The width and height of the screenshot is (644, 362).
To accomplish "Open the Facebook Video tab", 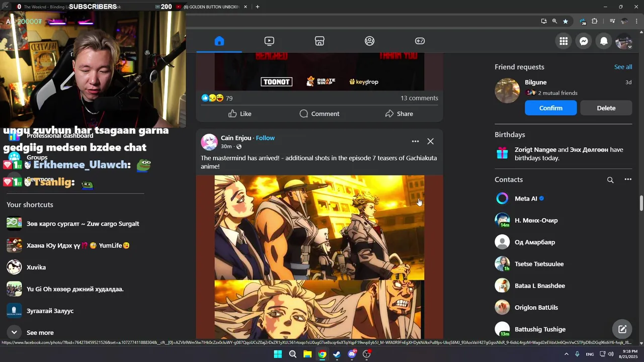I will click(x=269, y=41).
